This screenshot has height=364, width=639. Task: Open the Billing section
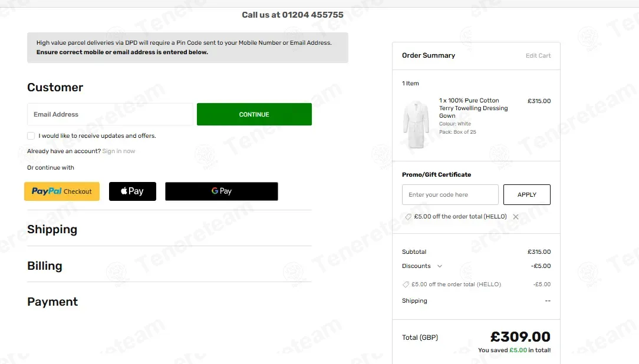click(x=45, y=266)
